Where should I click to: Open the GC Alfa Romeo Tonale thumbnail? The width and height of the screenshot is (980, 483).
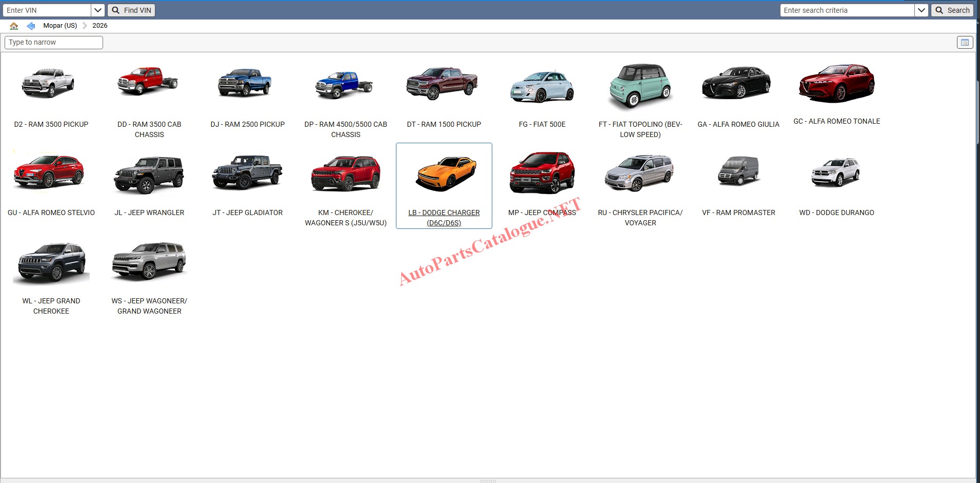tap(837, 83)
